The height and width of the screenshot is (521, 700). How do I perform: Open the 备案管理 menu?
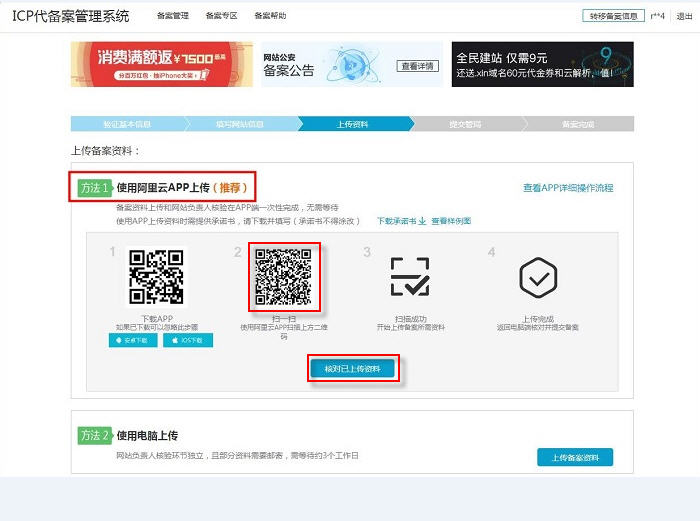[173, 16]
